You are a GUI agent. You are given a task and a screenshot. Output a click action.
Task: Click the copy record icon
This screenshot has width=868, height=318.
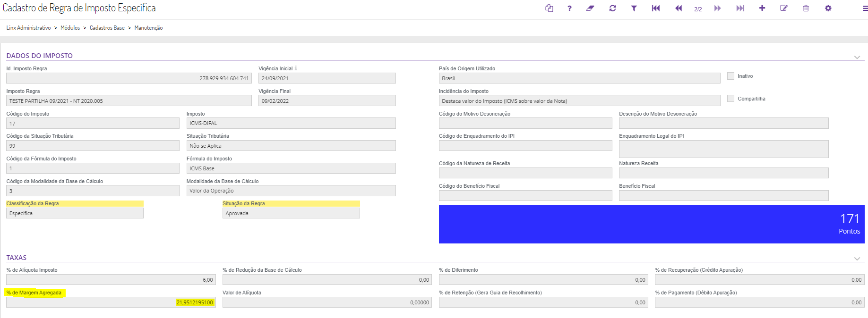click(549, 8)
